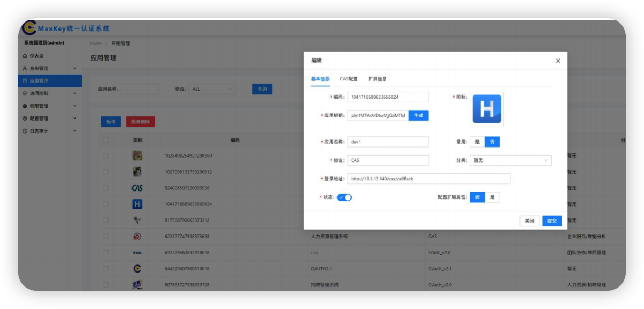Viewport: 644px width, 309px height.
Task: Switch to the 扩展信息 tab
Action: click(377, 79)
